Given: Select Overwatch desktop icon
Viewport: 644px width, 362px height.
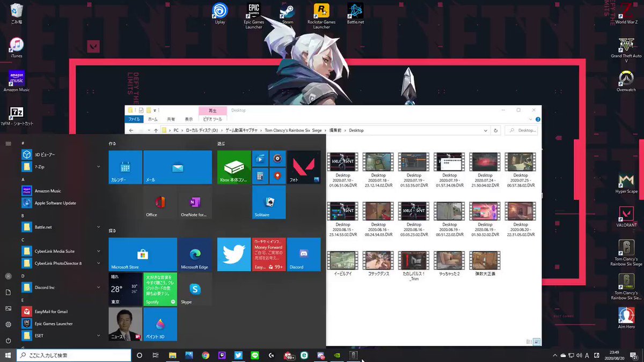Looking at the screenshot, I should pos(626,81).
